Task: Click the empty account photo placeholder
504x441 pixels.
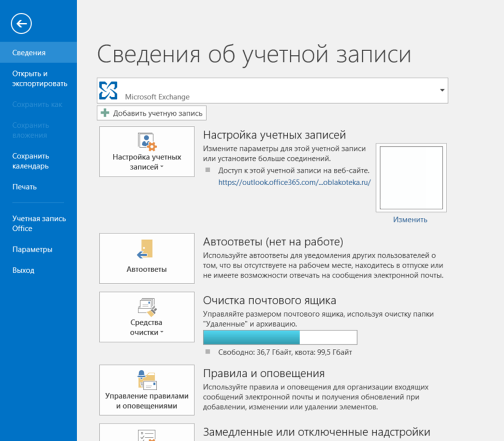Action: click(411, 178)
